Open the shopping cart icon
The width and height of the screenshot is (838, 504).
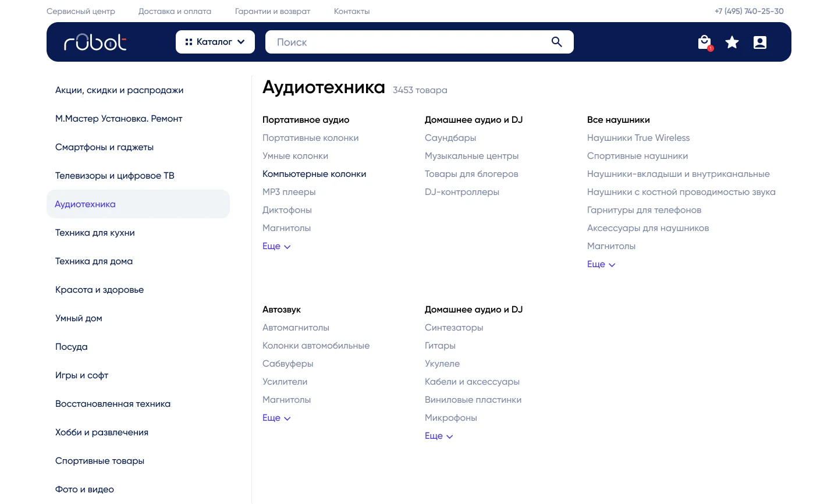[705, 42]
